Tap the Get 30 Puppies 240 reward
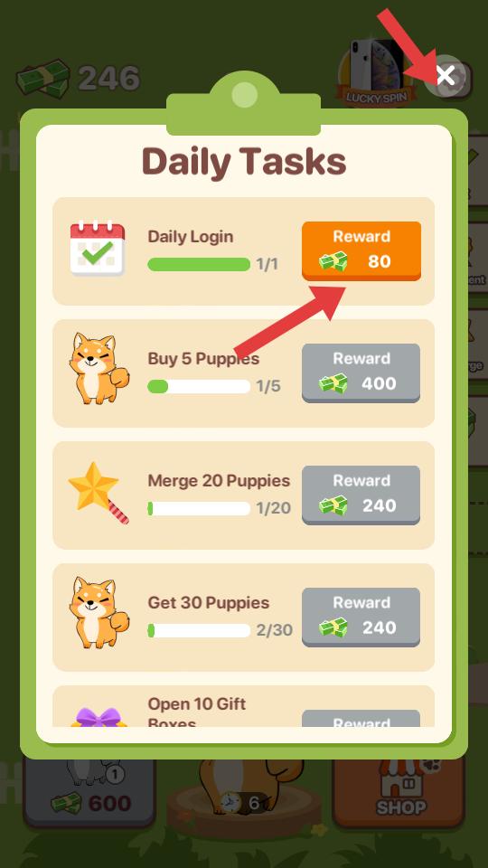Viewport: 488px width, 868px height. pos(361,617)
